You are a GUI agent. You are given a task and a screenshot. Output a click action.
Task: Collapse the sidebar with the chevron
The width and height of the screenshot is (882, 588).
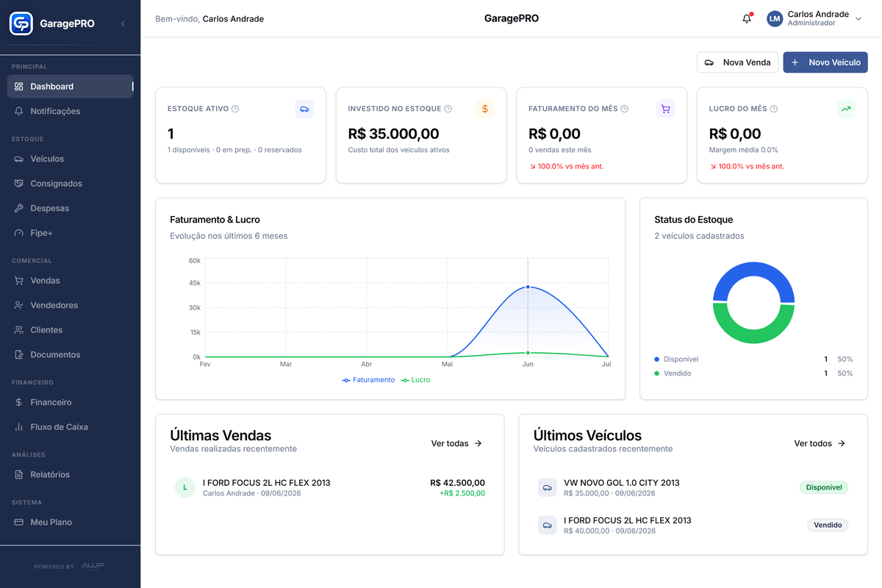pos(123,24)
